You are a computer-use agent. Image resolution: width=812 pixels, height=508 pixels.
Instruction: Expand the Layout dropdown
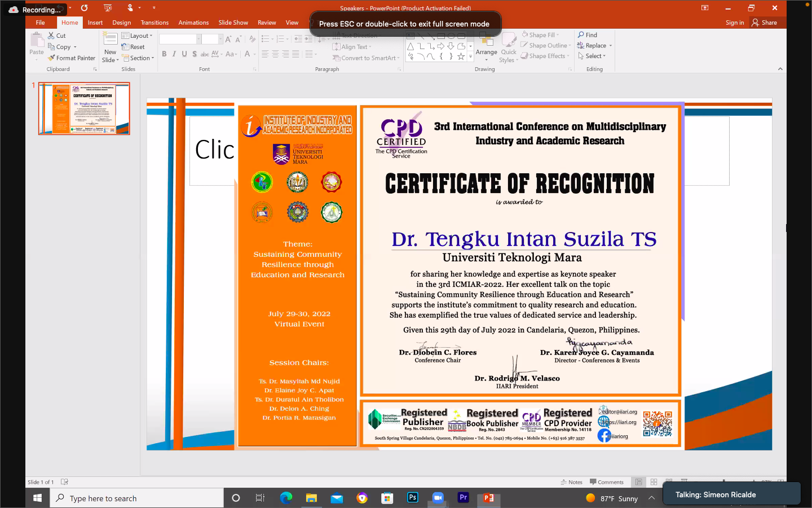pyautogui.click(x=138, y=36)
